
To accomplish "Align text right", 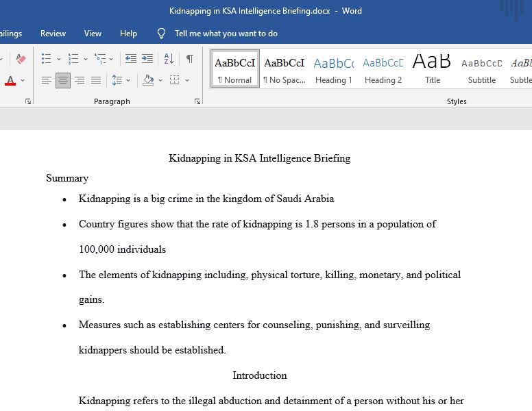I will coord(80,80).
